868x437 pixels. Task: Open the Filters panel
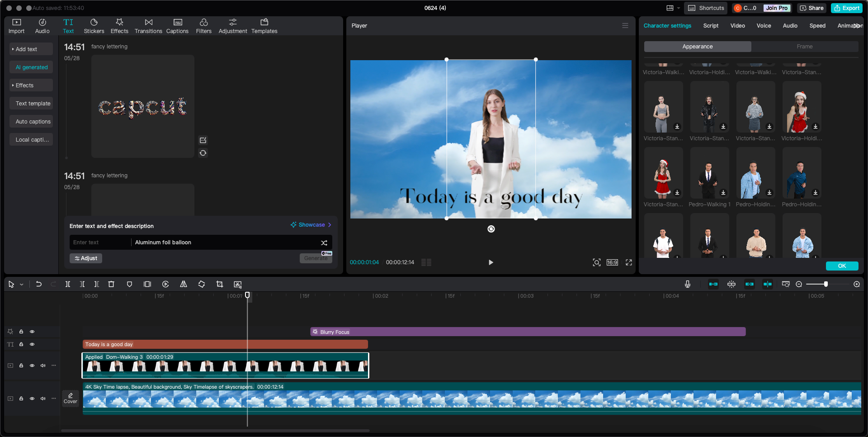(203, 25)
